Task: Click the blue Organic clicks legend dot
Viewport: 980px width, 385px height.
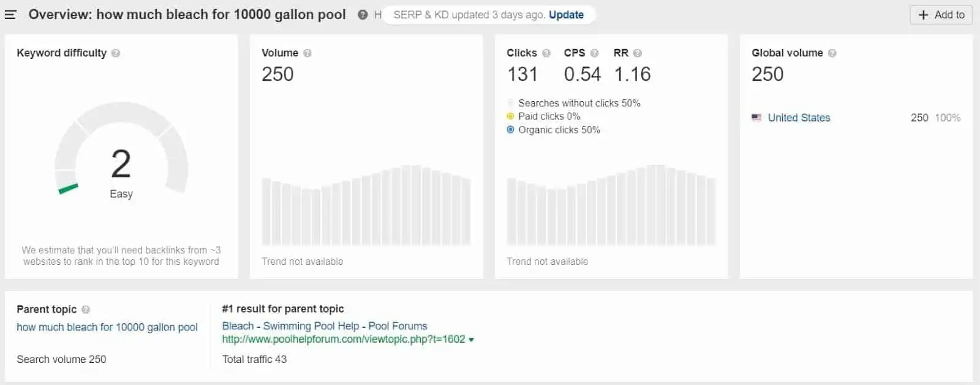Action: click(x=510, y=130)
